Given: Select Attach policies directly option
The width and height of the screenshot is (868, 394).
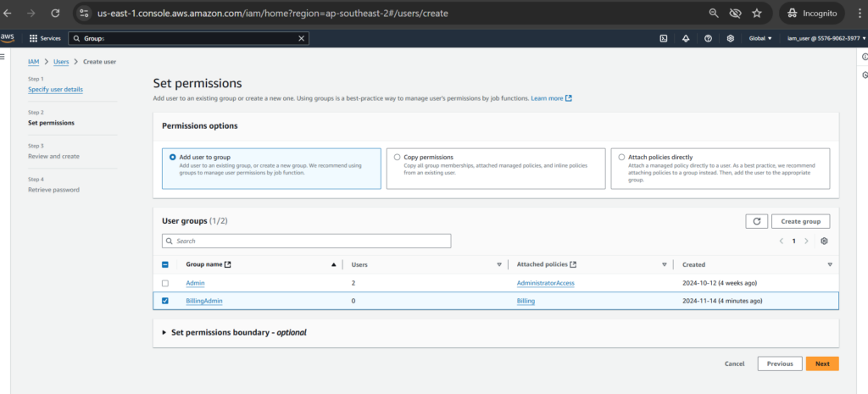Looking at the screenshot, I should click(x=622, y=157).
